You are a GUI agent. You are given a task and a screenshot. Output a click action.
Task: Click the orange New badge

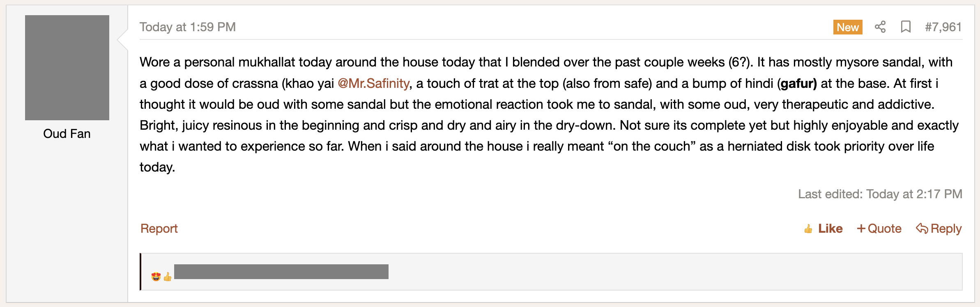click(848, 27)
